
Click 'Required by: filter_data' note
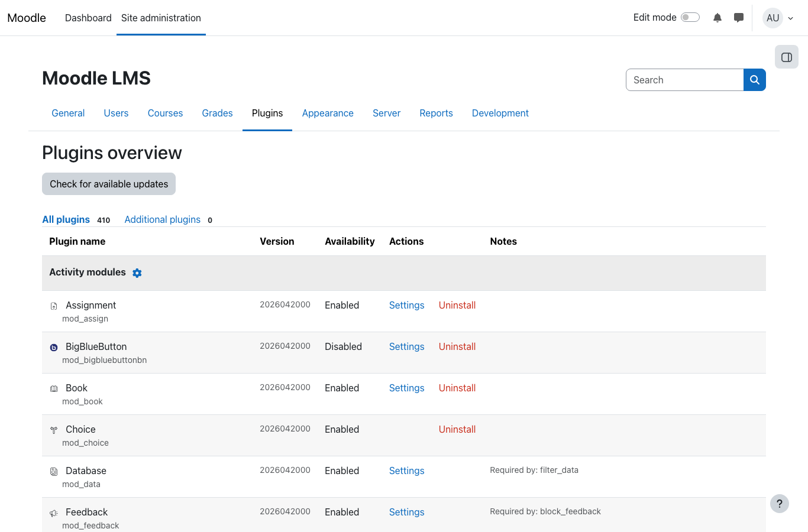[x=534, y=470]
